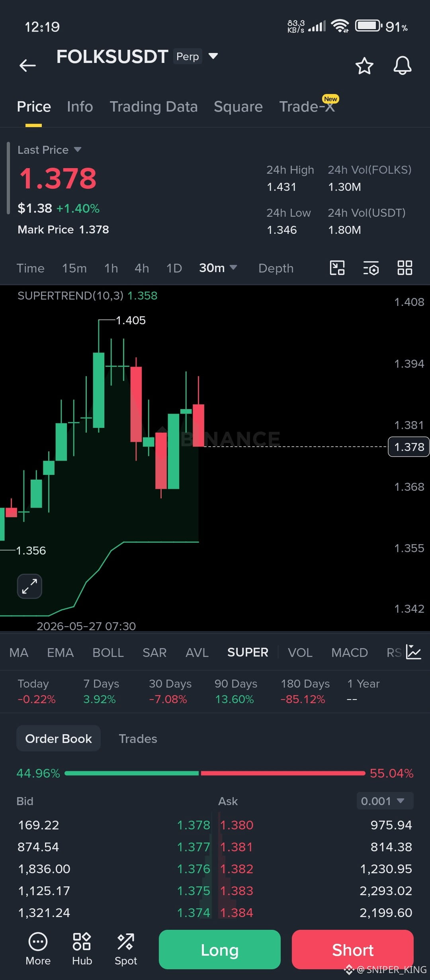
Task: Show the Depth chart
Action: (276, 268)
